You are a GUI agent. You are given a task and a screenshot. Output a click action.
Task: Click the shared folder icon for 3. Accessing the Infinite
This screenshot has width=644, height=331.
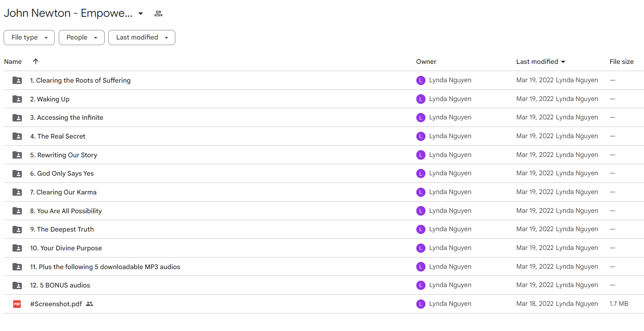pos(17,118)
